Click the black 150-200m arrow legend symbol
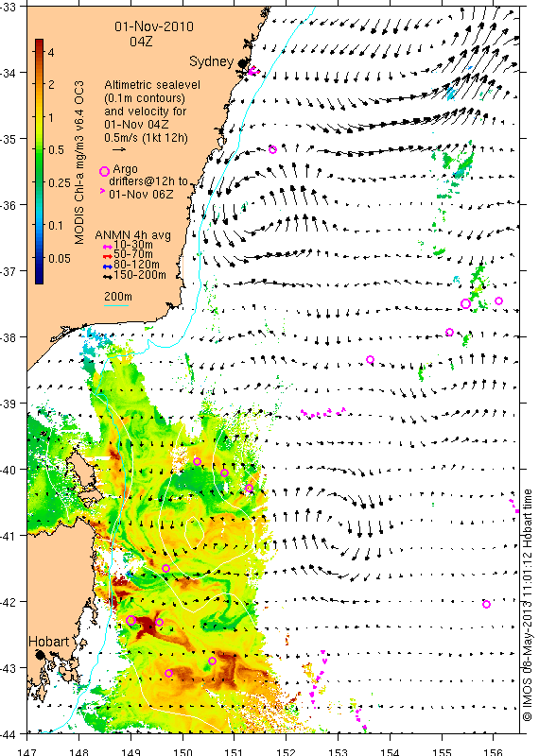Screen dimensions: 539x756 point(108,277)
